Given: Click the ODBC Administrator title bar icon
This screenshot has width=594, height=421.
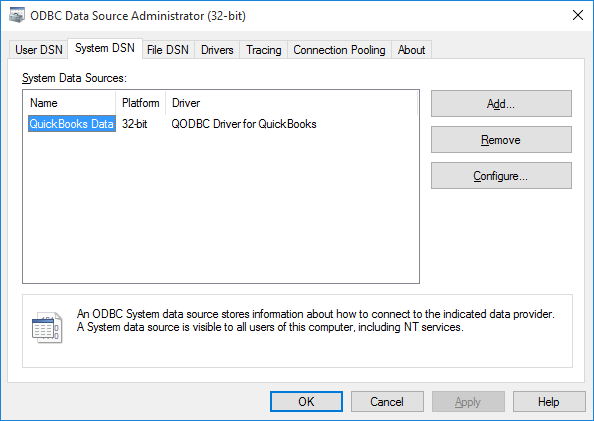Looking at the screenshot, I should point(17,15).
